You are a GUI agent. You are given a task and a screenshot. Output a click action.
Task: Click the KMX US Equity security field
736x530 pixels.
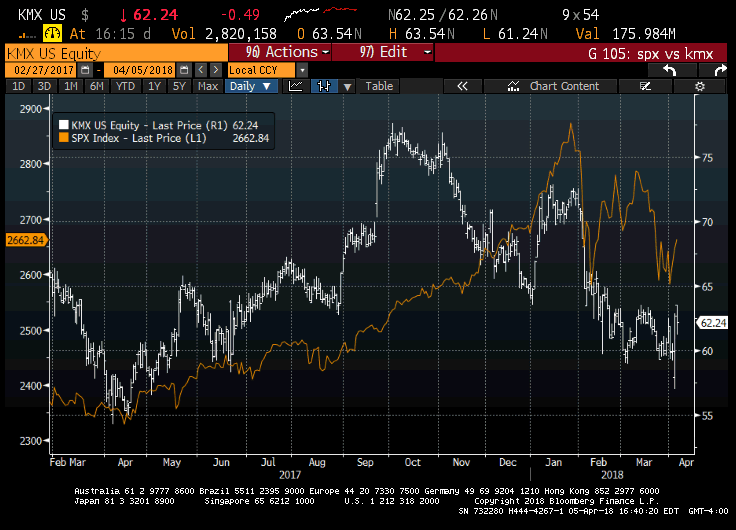[x=116, y=53]
